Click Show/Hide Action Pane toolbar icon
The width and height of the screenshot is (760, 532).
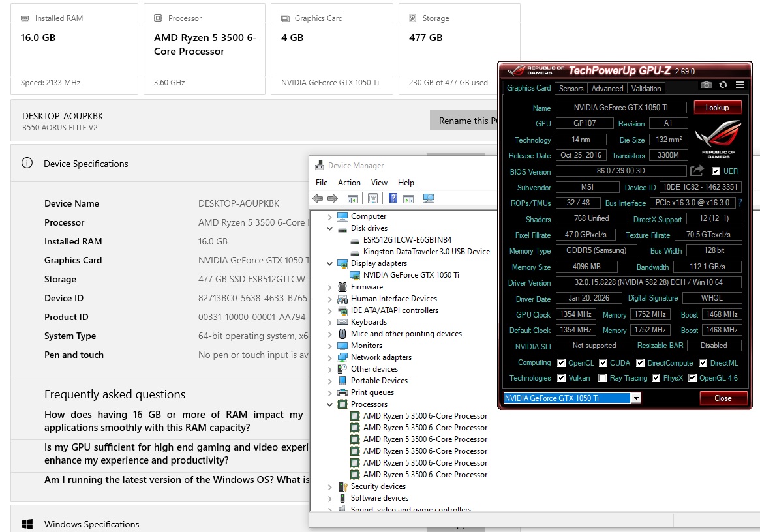(x=408, y=199)
